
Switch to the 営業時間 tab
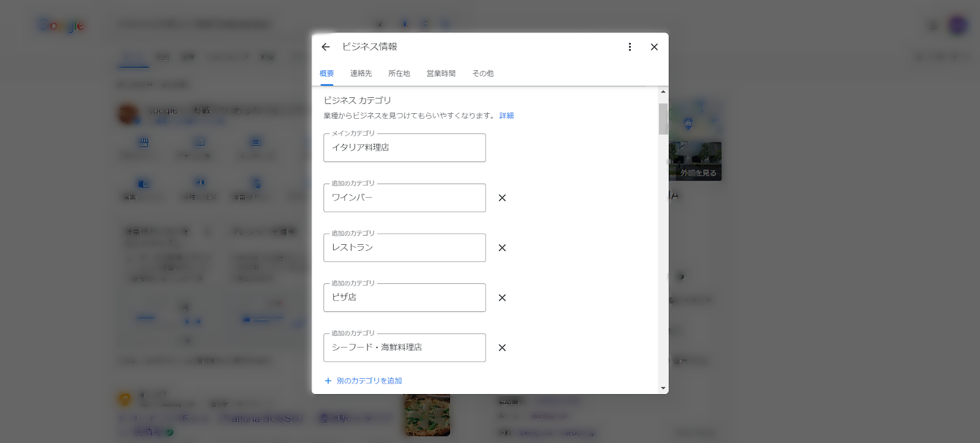[441, 73]
